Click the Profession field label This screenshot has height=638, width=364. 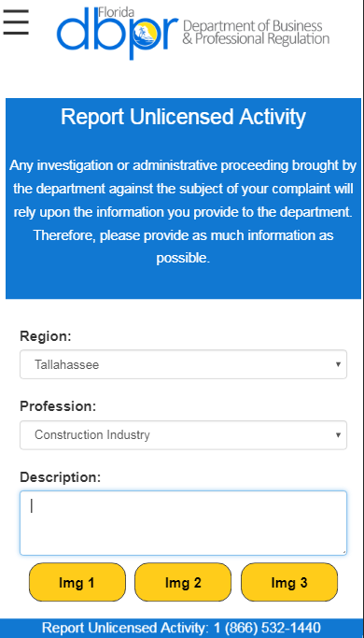tap(58, 406)
